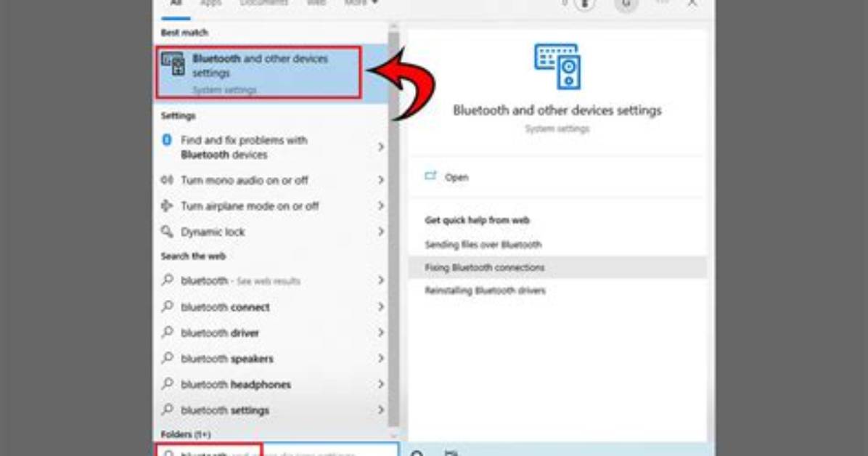Expand arrow for bluetooth driver

pos(381,333)
